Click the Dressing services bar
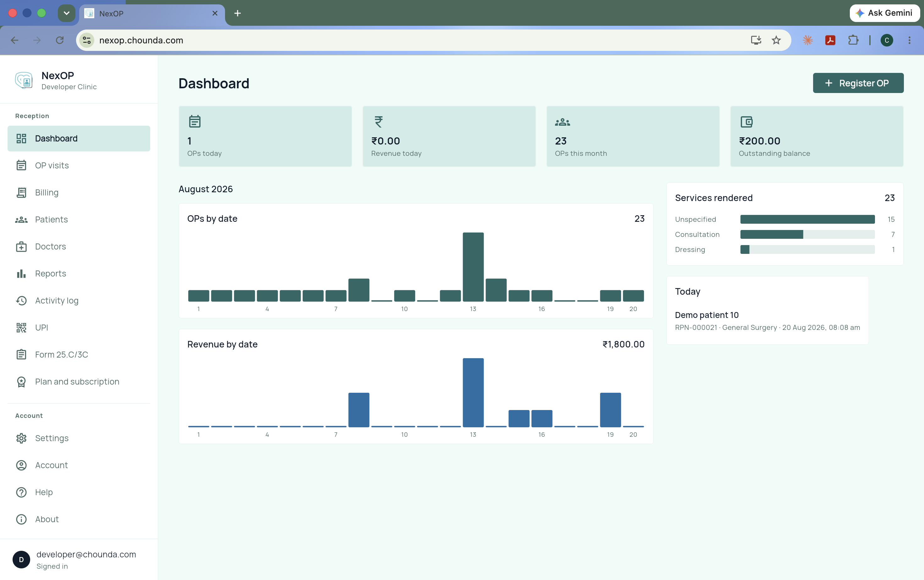Viewport: 924px width, 580px height. point(807,249)
